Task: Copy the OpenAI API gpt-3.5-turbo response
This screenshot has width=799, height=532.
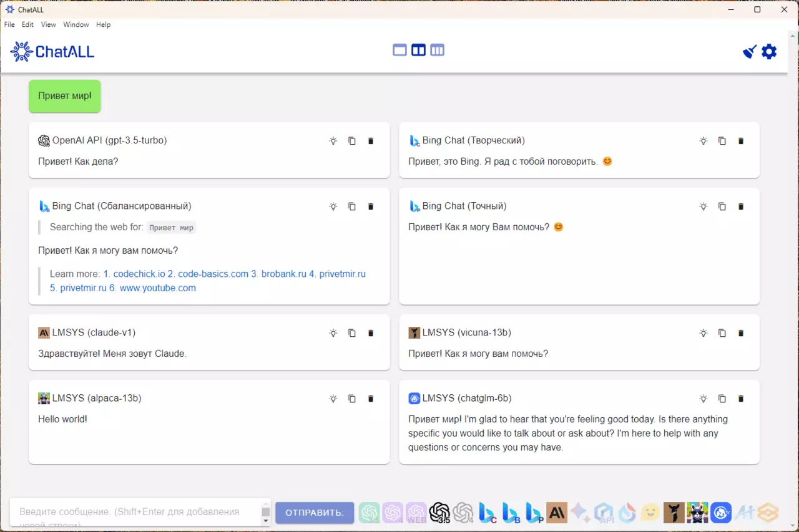Action: [x=352, y=141]
